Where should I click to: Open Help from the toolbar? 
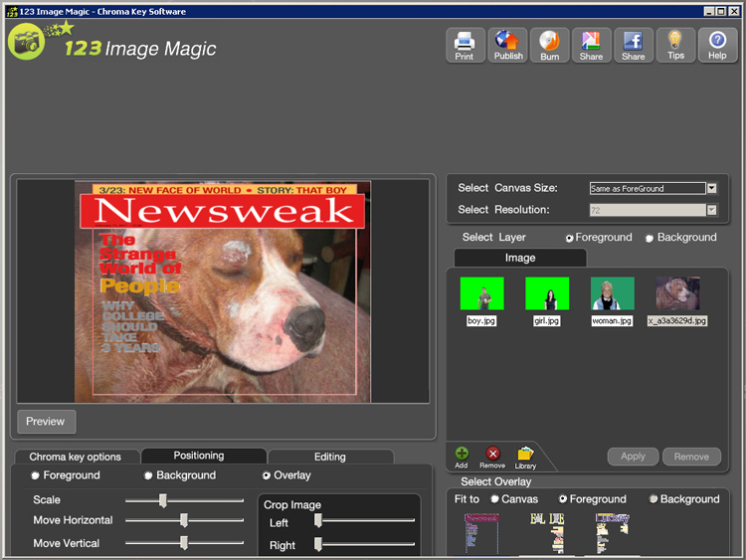pos(717,45)
